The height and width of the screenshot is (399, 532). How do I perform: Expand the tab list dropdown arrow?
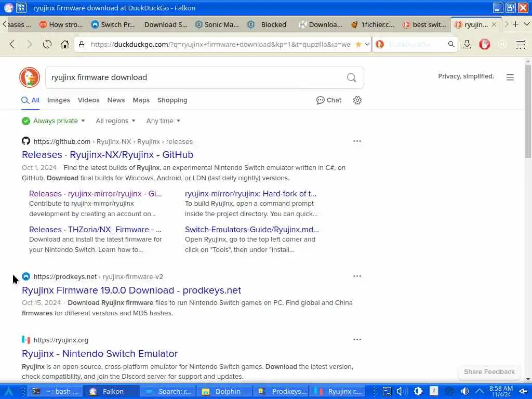[x=527, y=24]
